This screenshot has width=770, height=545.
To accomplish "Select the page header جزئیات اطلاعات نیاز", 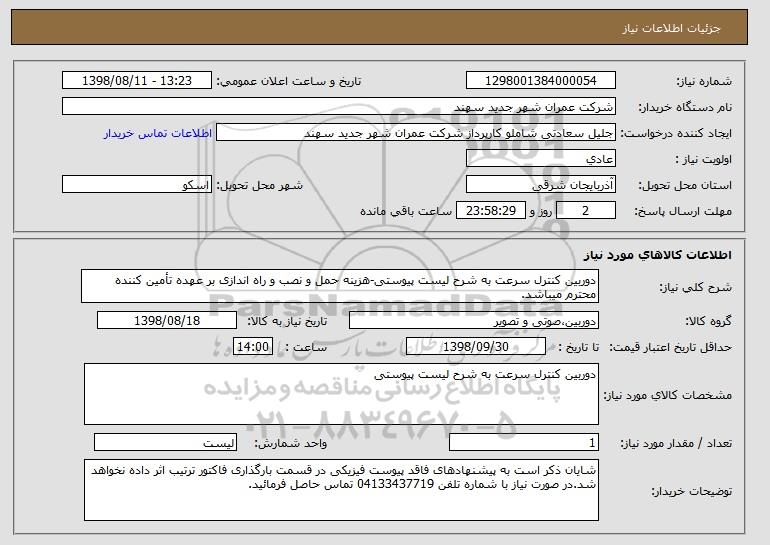I will tap(671, 28).
